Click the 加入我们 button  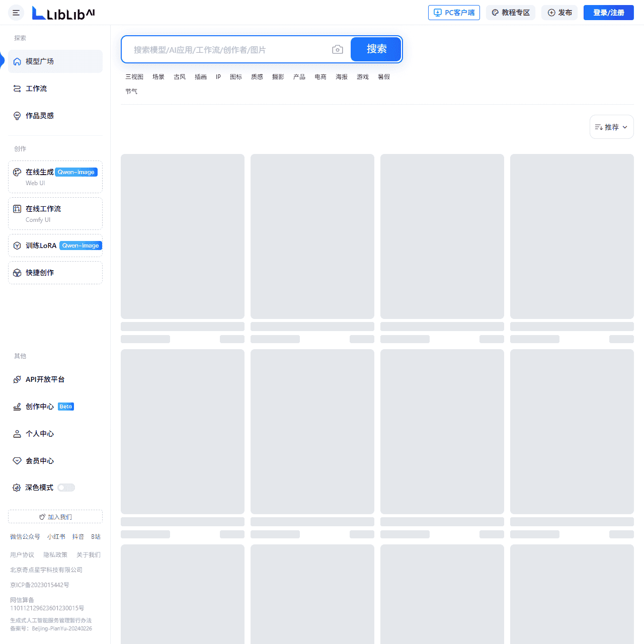55,517
